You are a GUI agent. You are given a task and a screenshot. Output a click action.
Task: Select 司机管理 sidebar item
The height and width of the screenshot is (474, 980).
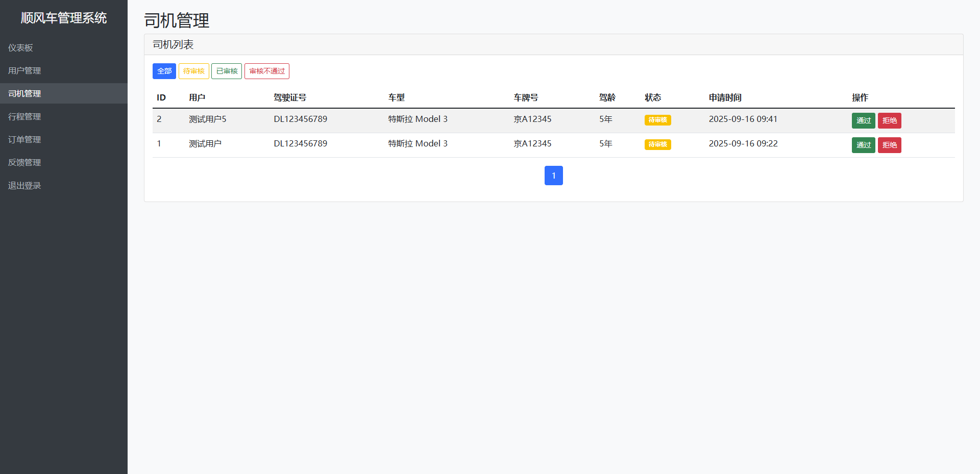click(24, 93)
